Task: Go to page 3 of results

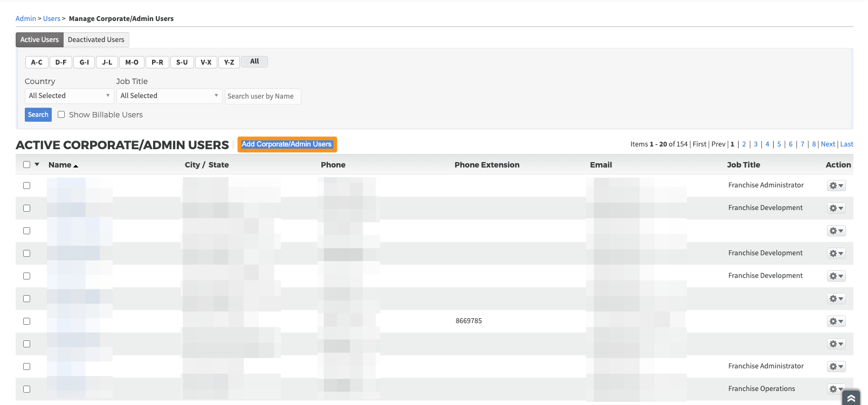Action: click(x=756, y=144)
